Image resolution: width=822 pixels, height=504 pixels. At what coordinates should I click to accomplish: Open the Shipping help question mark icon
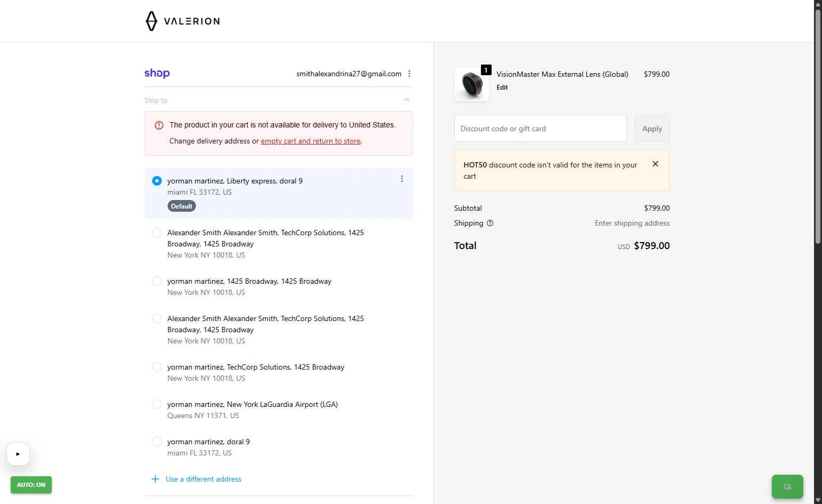[x=490, y=223]
